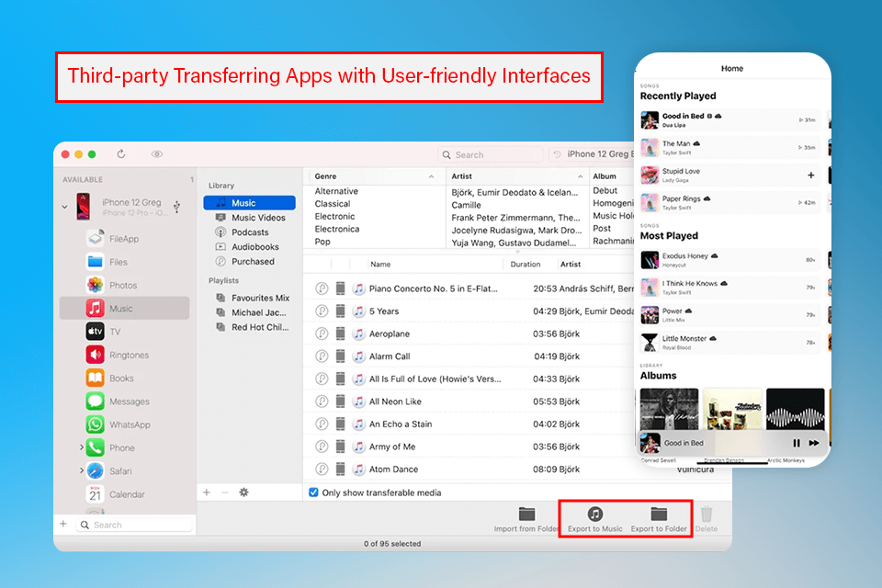882x588 pixels.
Task: Select the Aeroplane track row
Action: point(469,334)
